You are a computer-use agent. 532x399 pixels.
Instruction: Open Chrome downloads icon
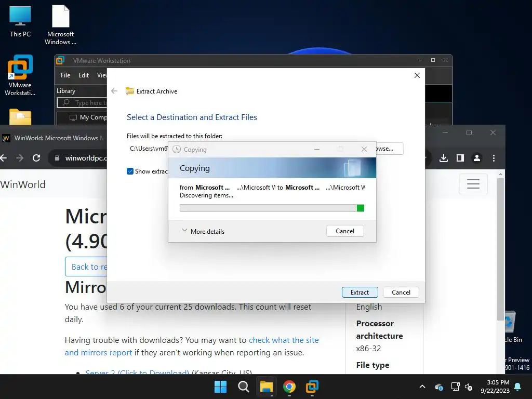click(444, 158)
